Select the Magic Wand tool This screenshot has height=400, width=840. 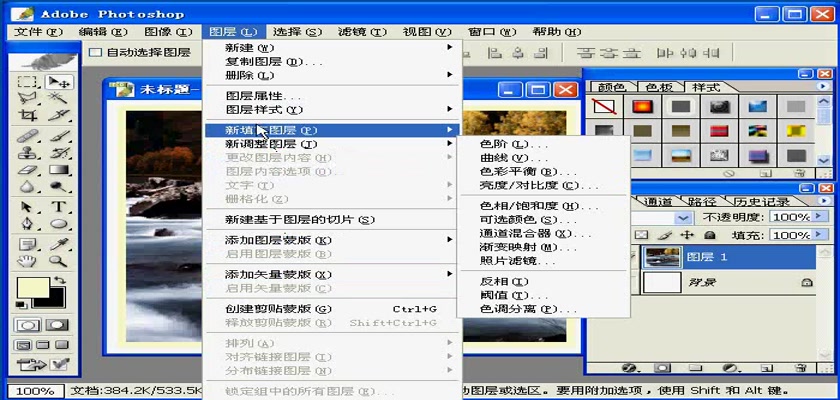coord(58,99)
